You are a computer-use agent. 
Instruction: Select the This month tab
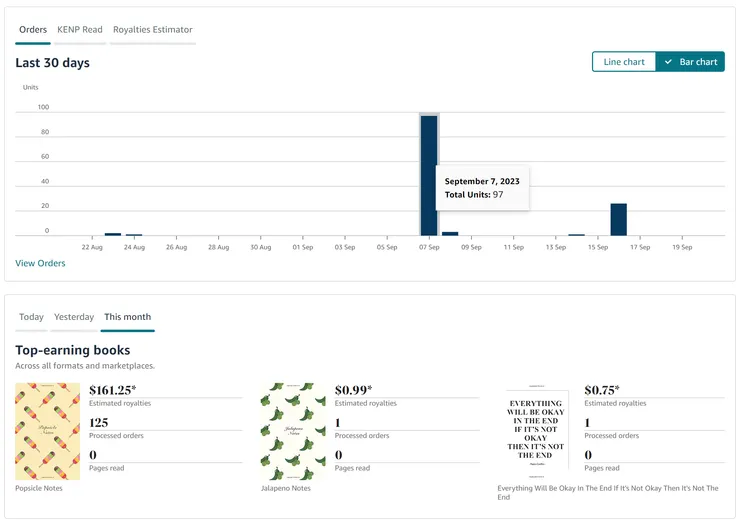pyautogui.click(x=127, y=317)
